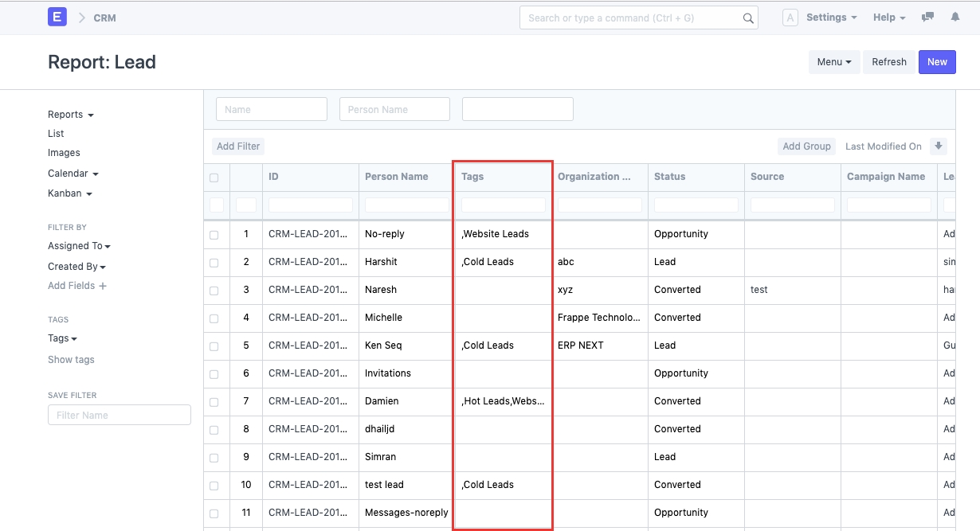
Task: Open the Menu dropdown button
Action: pos(833,62)
